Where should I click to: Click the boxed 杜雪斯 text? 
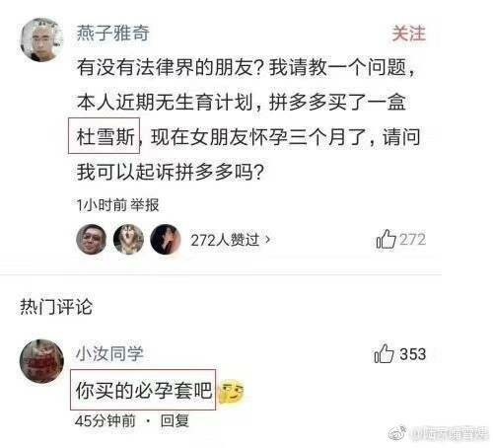coord(105,135)
